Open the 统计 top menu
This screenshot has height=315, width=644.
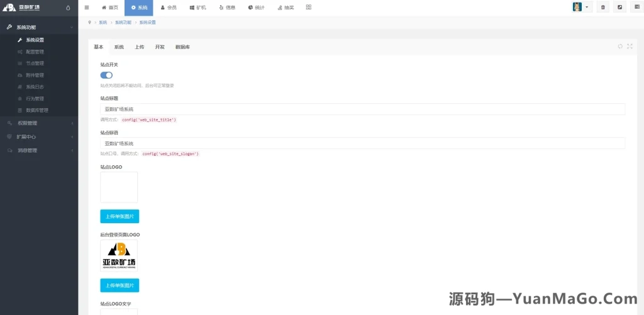point(257,8)
